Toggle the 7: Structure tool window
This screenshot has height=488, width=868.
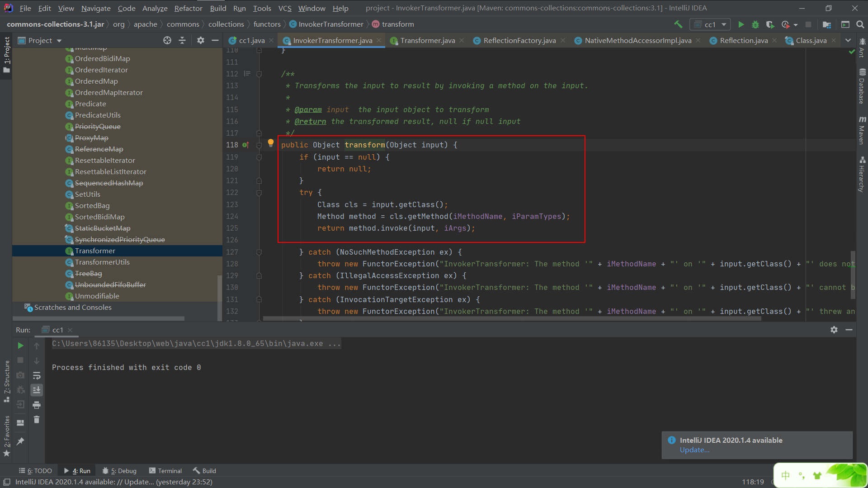click(x=6, y=382)
